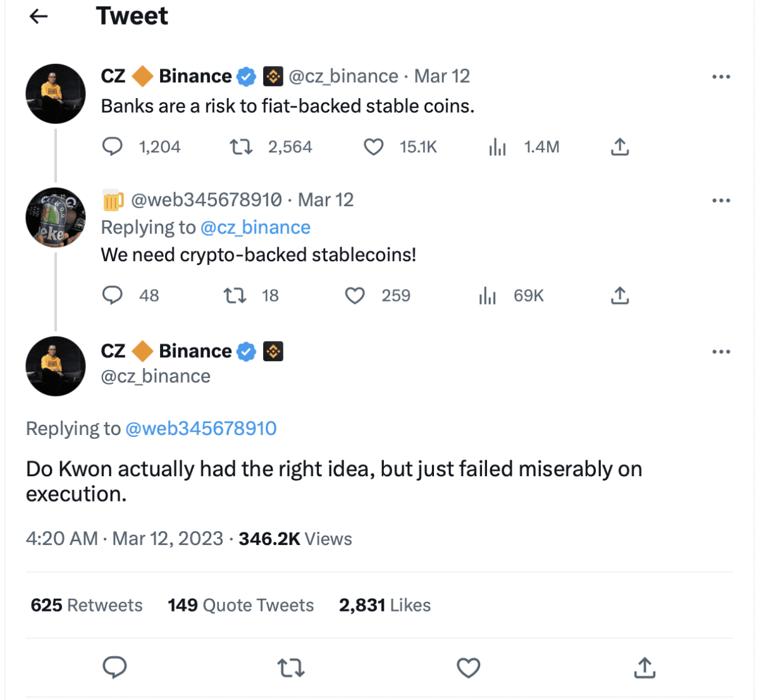Share the fiat-backed stable coins tweet
This screenshot has width=759, height=700.
coord(620,147)
